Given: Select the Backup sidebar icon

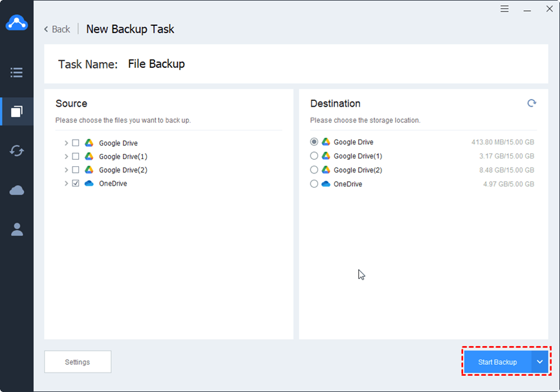Looking at the screenshot, I should [16, 111].
